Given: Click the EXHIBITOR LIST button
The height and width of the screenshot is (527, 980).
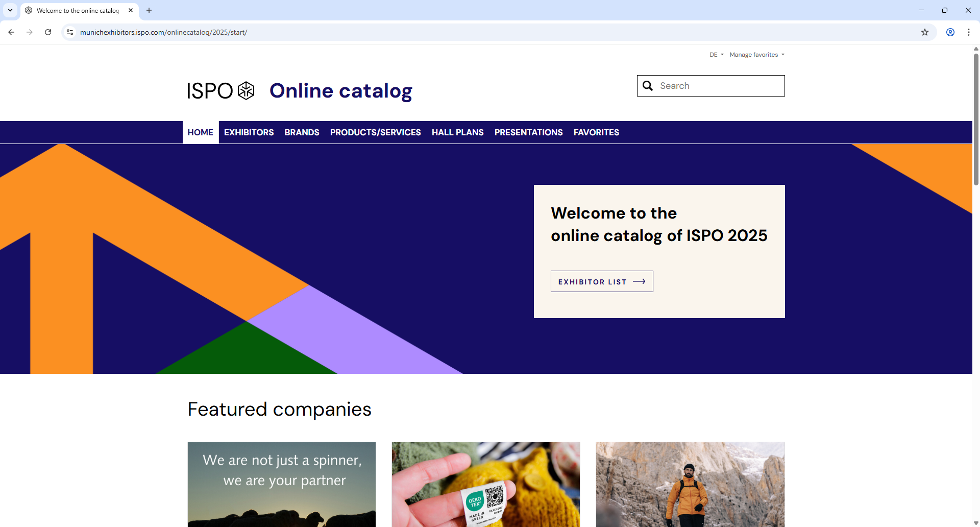Looking at the screenshot, I should pos(601,281).
